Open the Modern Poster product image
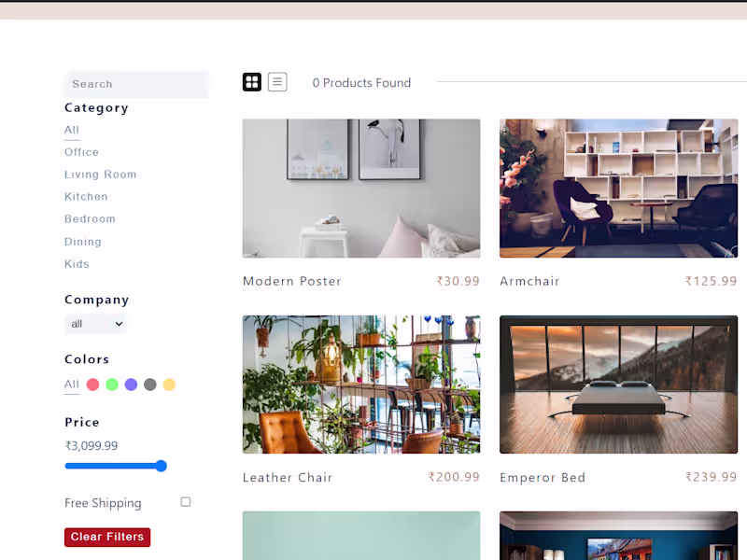The image size is (747, 560). (361, 189)
